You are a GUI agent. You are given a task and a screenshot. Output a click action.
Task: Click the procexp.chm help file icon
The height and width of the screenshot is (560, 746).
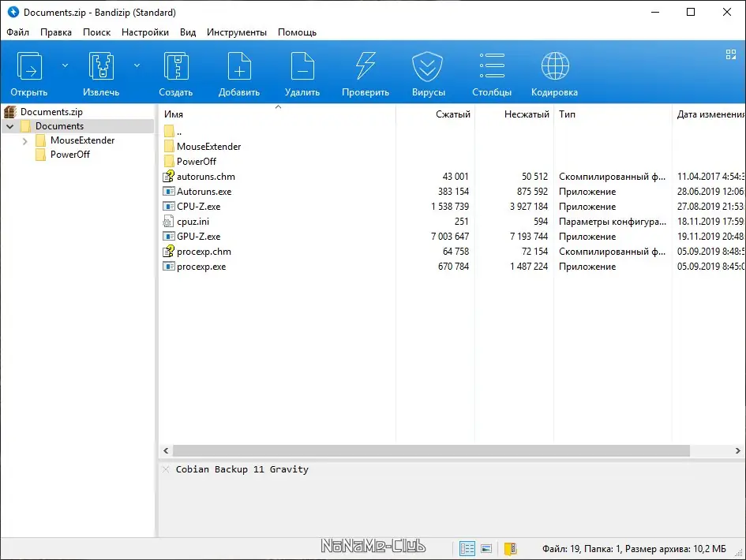168,251
